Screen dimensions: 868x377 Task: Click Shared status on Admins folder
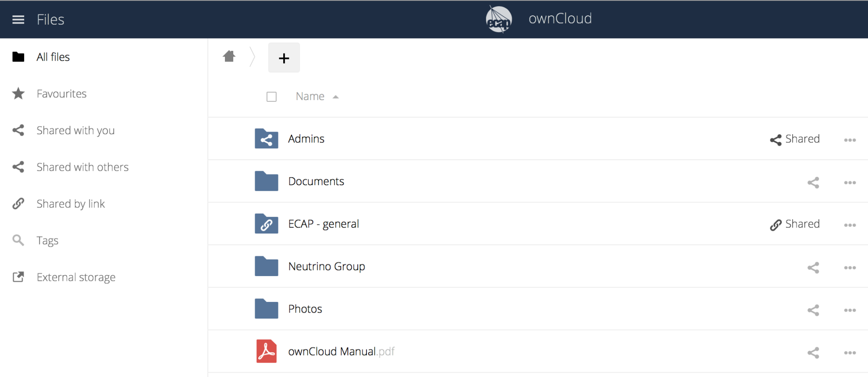pos(795,139)
